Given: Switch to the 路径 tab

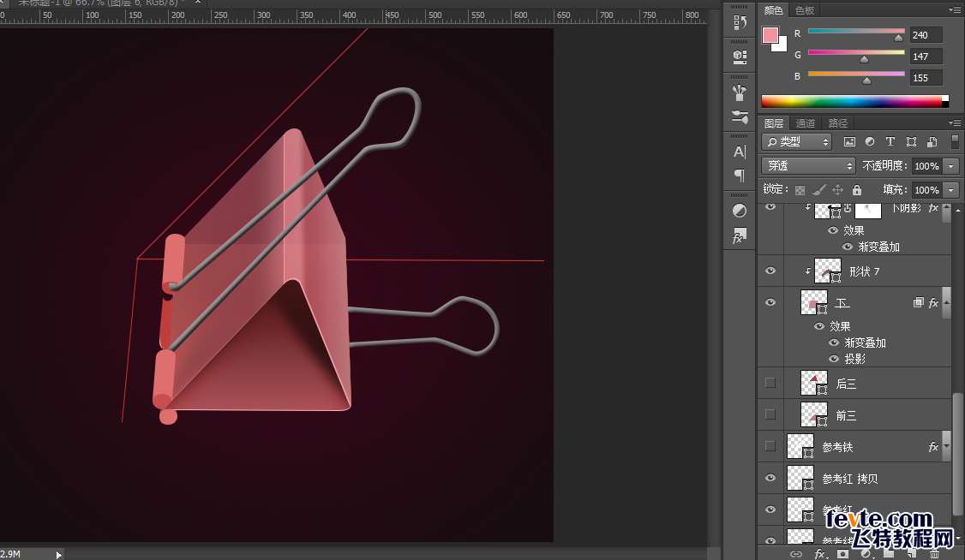Looking at the screenshot, I should (x=837, y=123).
